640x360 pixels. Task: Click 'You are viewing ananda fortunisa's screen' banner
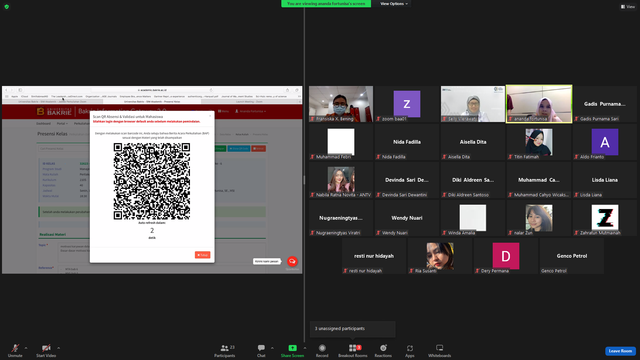point(326,4)
